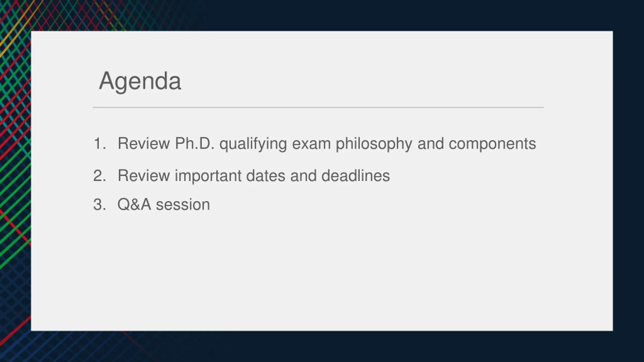Click the "1." list number marker

tap(99, 144)
